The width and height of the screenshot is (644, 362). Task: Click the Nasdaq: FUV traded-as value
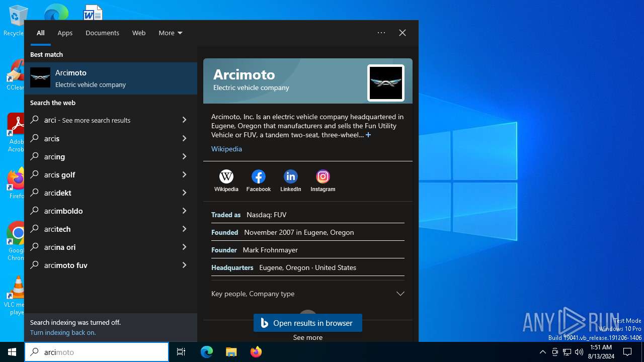click(267, 215)
